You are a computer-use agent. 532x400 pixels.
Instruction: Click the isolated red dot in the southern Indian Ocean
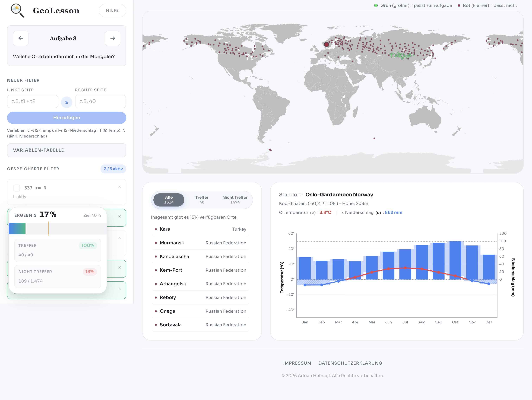(x=374, y=138)
